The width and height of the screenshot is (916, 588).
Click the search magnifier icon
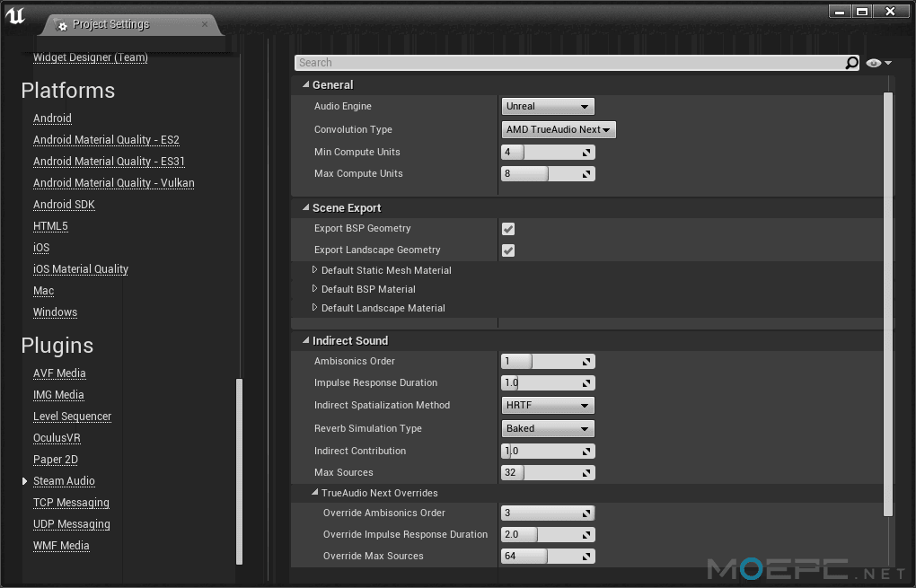pos(851,63)
